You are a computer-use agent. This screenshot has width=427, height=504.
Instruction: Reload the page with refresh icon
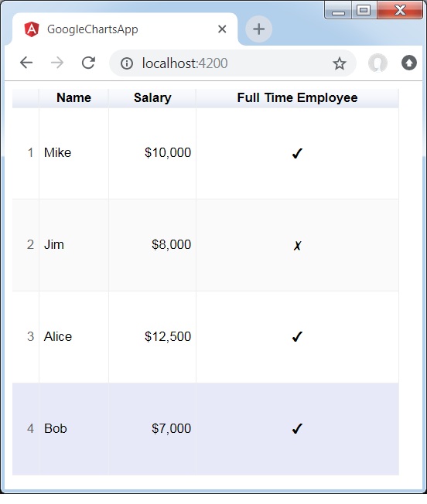(88, 63)
